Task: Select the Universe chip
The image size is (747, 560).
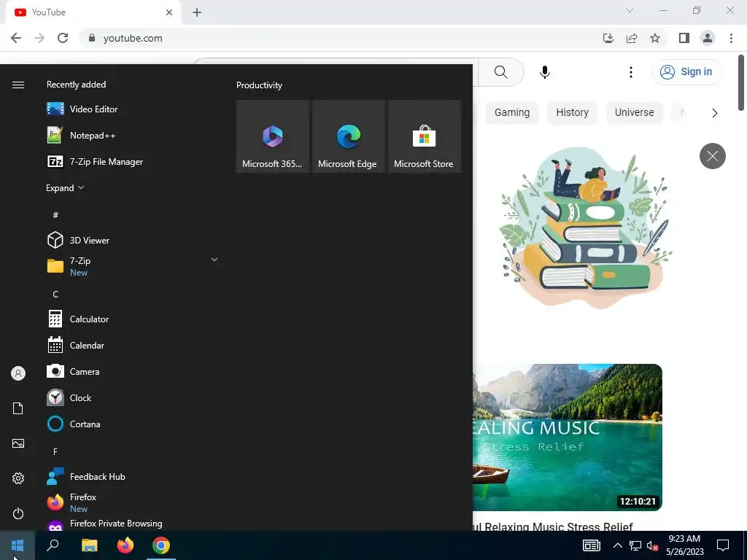Action: click(x=634, y=113)
